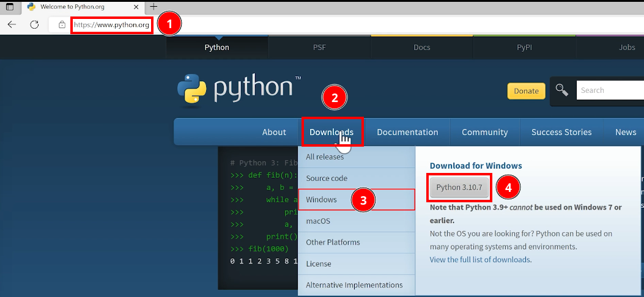Click the '>>> fib(1000)' code line
The image size is (644, 297).
[259, 249]
